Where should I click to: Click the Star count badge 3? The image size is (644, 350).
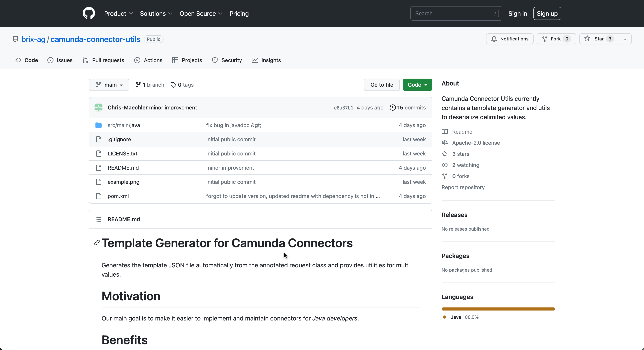click(610, 39)
